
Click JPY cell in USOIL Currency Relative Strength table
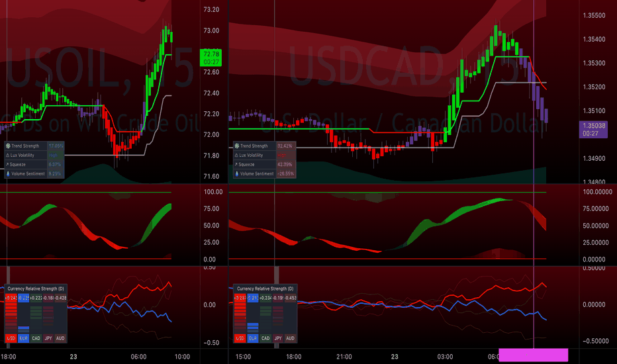(x=48, y=338)
